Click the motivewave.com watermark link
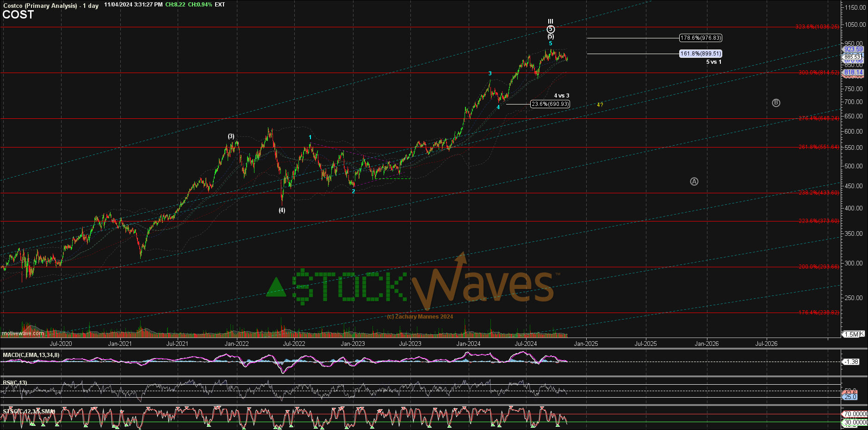This screenshot has height=430, width=868. [23, 333]
